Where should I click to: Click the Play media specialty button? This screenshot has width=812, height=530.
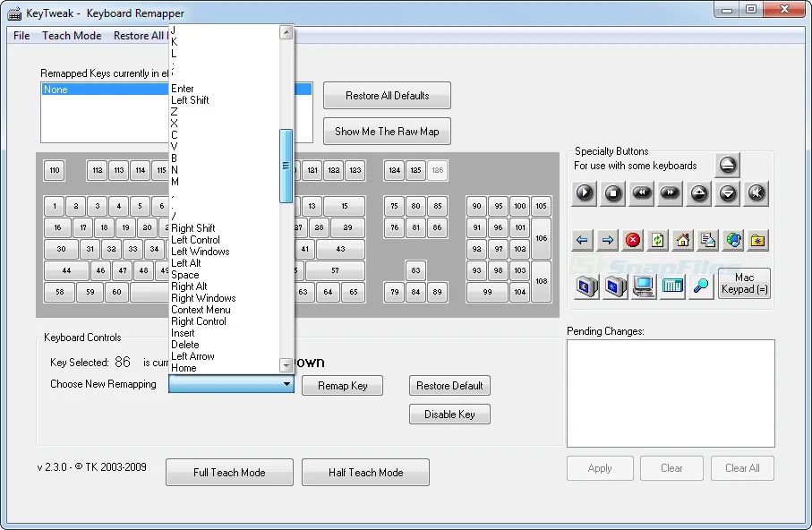click(584, 193)
